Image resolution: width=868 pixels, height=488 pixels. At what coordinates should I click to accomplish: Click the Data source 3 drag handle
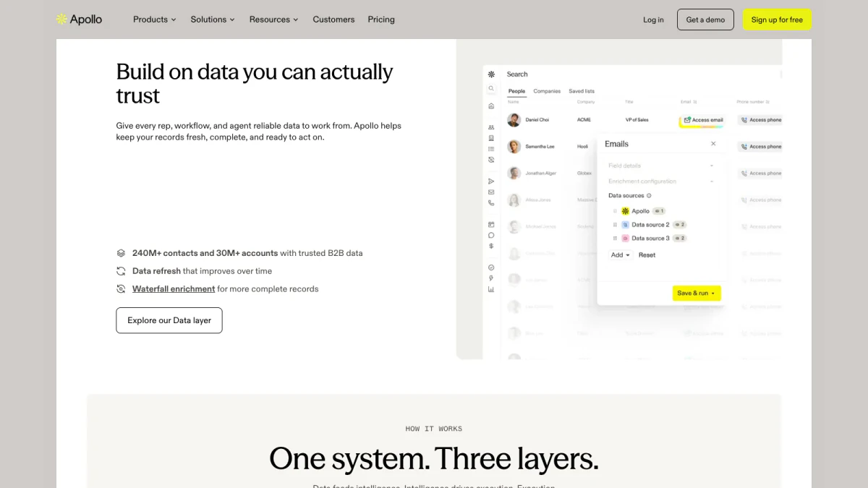(616, 238)
